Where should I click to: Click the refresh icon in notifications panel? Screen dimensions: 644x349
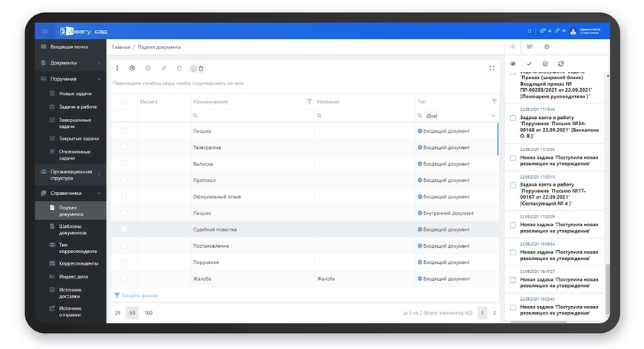(561, 64)
